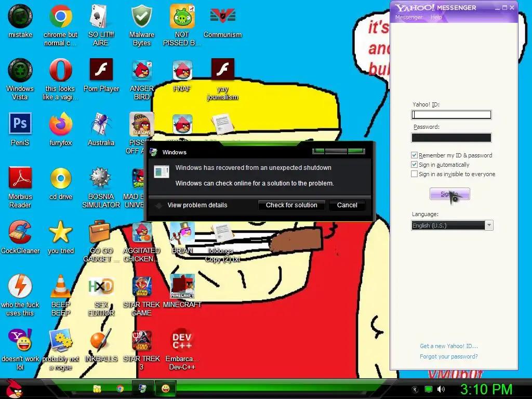Open the 'mistake' desktop icon
The width and height of the screenshot is (532, 399).
point(20,16)
